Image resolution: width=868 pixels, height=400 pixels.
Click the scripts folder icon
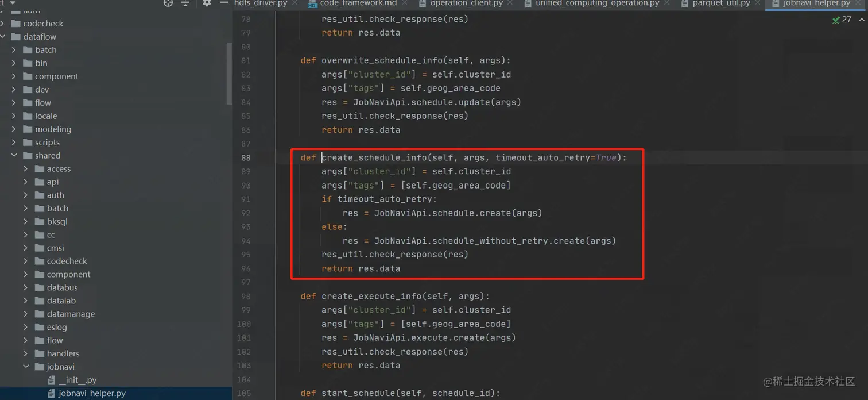pyautogui.click(x=28, y=143)
